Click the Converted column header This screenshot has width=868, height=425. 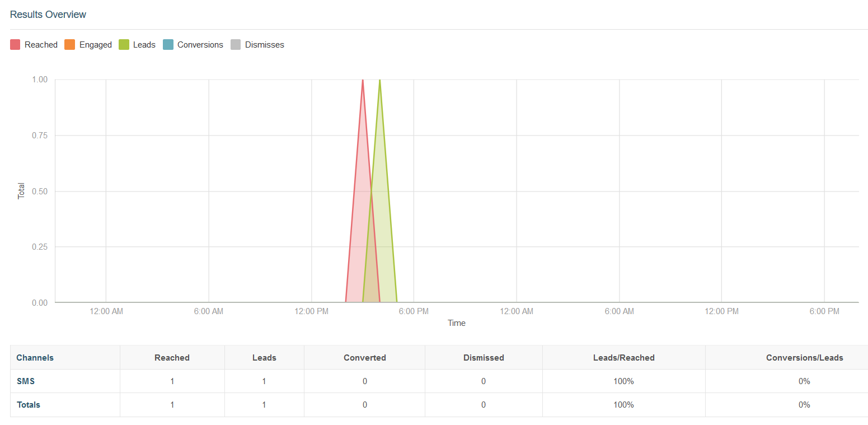pos(365,357)
